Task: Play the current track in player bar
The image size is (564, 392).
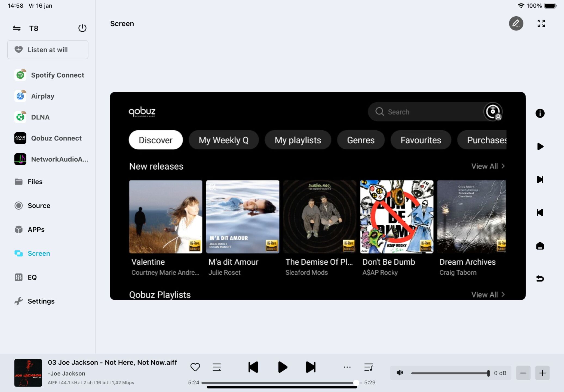Action: point(283,367)
